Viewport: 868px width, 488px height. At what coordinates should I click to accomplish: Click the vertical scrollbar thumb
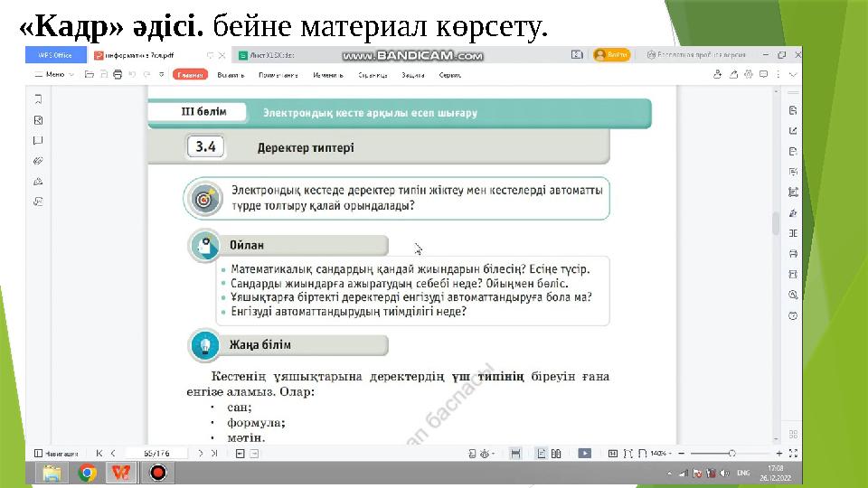coord(776,223)
